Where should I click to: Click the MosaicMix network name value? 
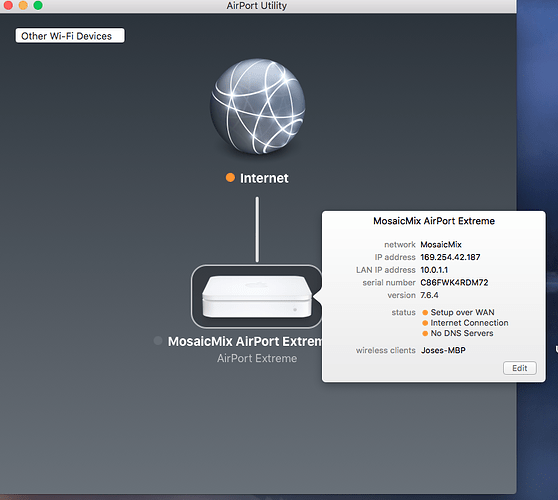tap(441, 244)
